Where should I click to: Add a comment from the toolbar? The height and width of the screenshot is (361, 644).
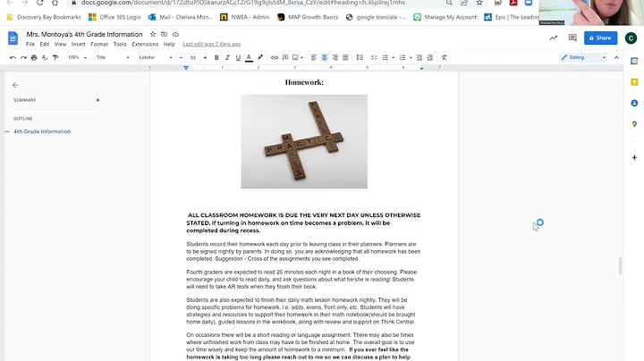tap(285, 57)
